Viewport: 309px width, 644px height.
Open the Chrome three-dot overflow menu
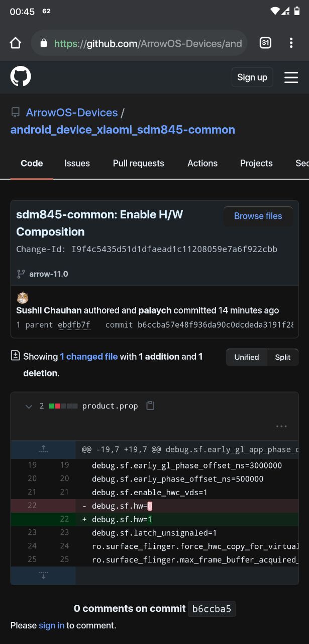click(291, 43)
